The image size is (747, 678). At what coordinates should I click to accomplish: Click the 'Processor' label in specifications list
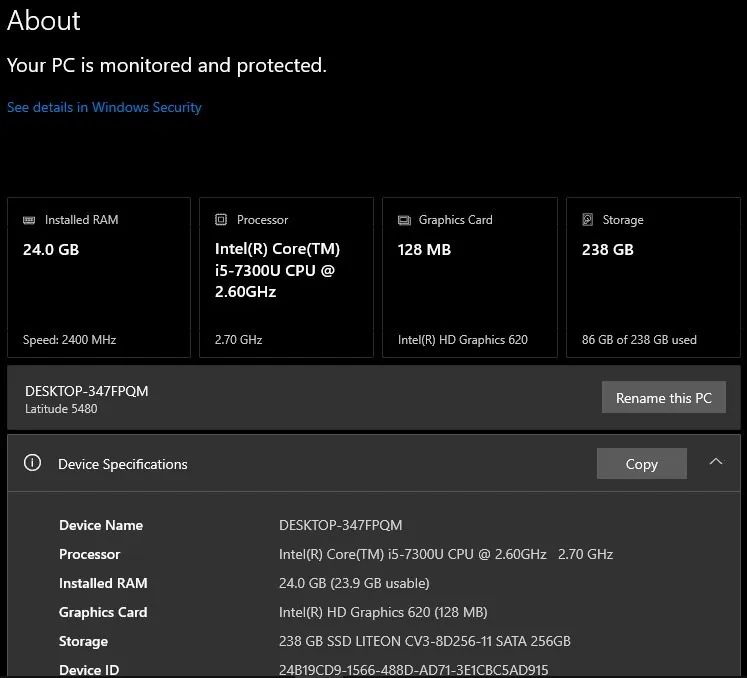[90, 554]
